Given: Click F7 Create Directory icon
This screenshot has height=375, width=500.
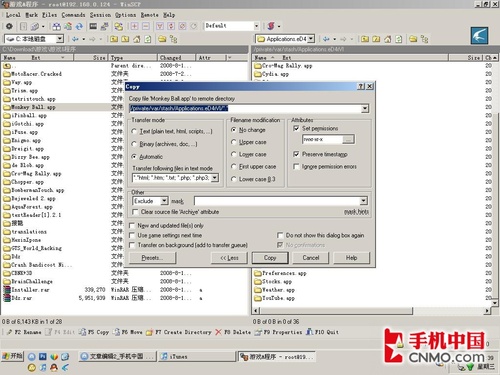Looking at the screenshot, I should (x=150, y=332).
